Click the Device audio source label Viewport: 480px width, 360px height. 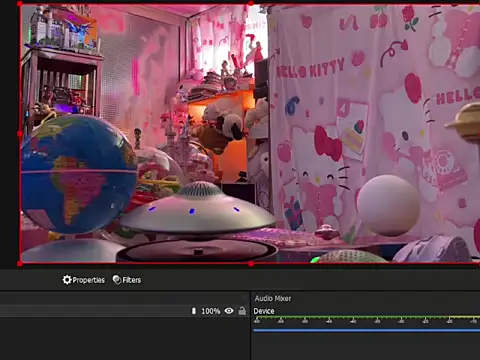point(264,311)
